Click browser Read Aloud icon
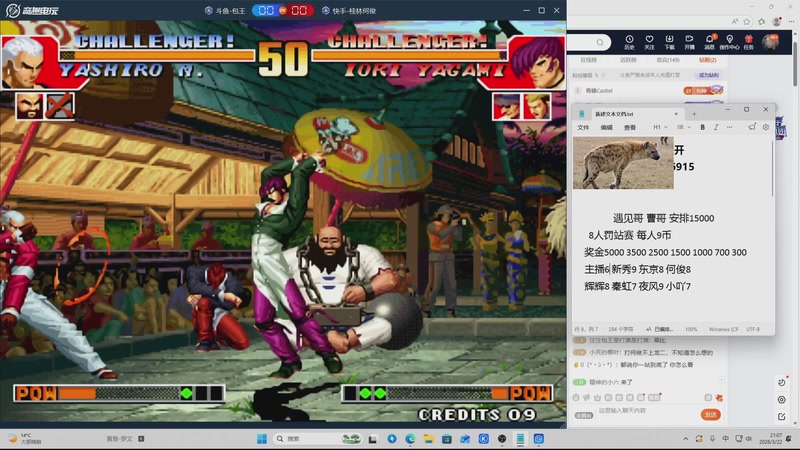Screen dimensions: 800x450 click(x=735, y=21)
